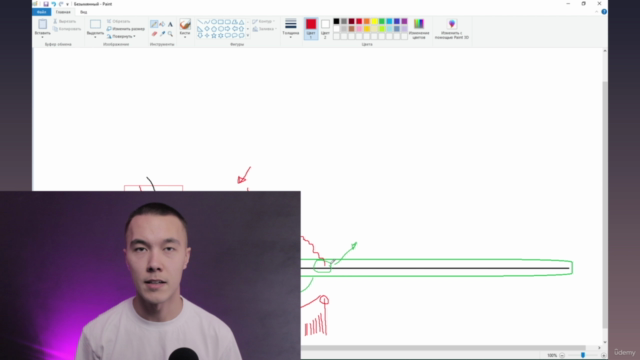Image resolution: width=640 pixels, height=360 pixels.
Task: Click the zoom slider handle
Action: tap(583, 355)
